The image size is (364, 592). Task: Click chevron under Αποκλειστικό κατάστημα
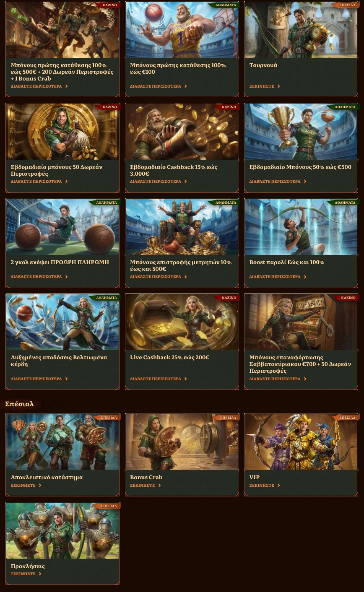tap(40, 486)
